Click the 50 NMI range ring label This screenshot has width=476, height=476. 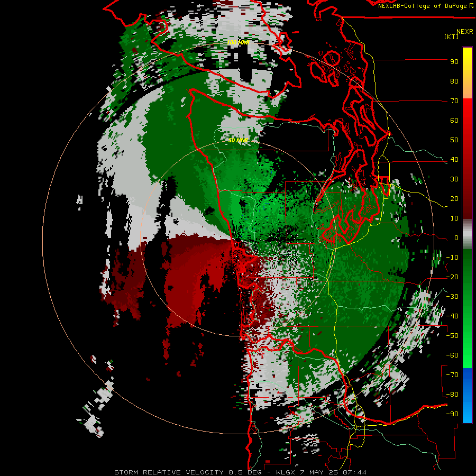click(238, 140)
